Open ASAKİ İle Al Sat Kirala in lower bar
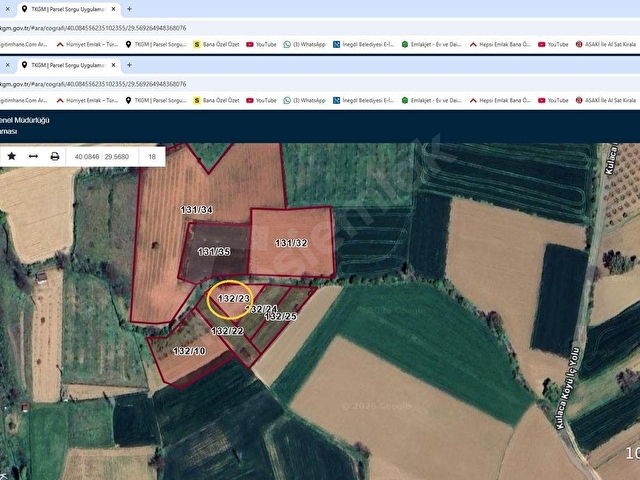640x480 pixels. [x=606, y=100]
